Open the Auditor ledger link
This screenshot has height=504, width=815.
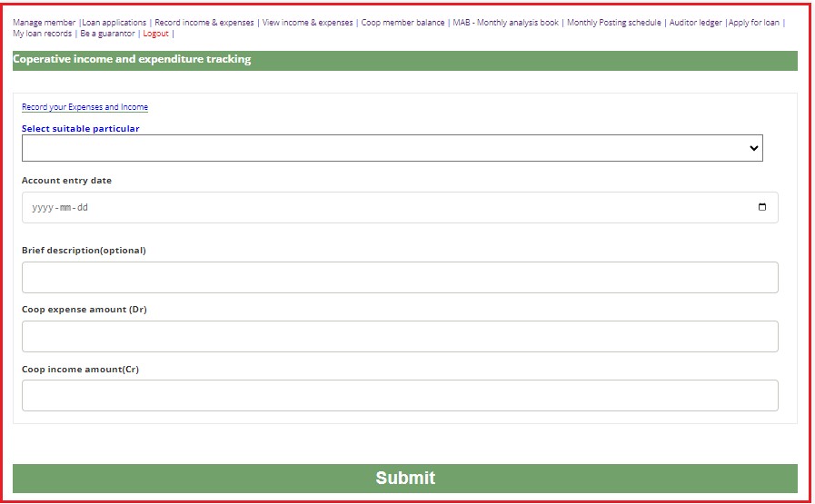point(694,23)
